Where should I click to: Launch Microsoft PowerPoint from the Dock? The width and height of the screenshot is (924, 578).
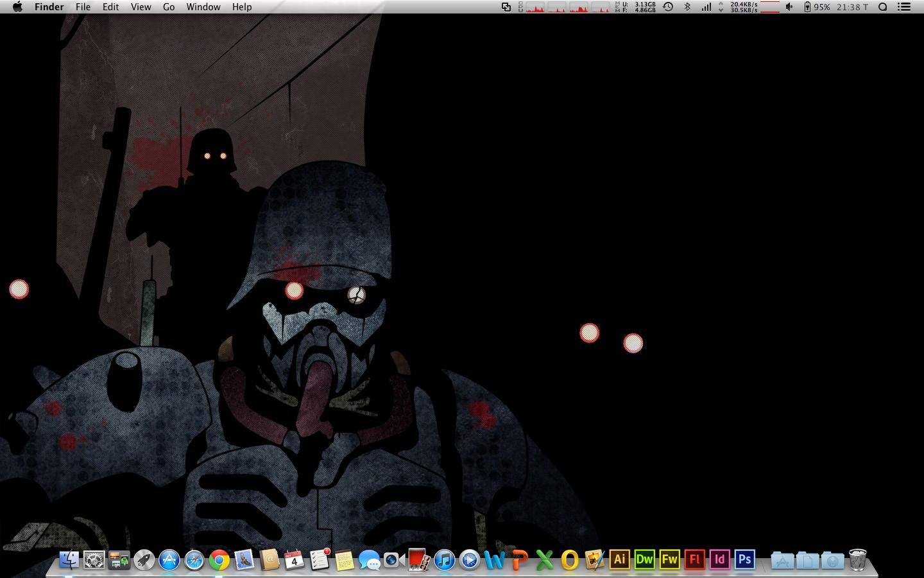[x=519, y=560]
